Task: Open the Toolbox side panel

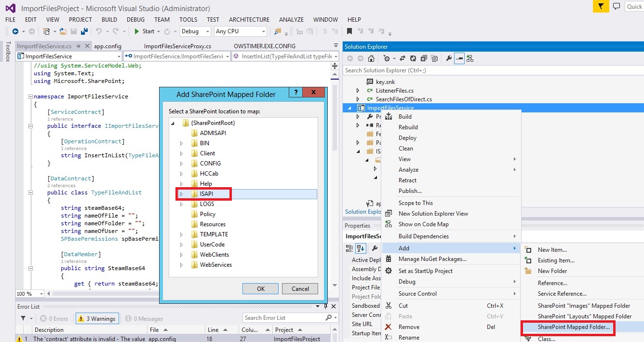Action: click(x=8, y=52)
